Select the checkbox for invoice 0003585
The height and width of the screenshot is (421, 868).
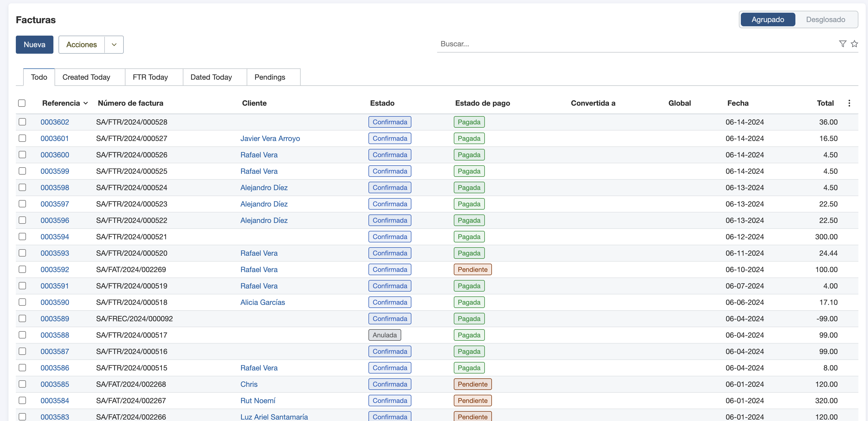pyautogui.click(x=22, y=384)
